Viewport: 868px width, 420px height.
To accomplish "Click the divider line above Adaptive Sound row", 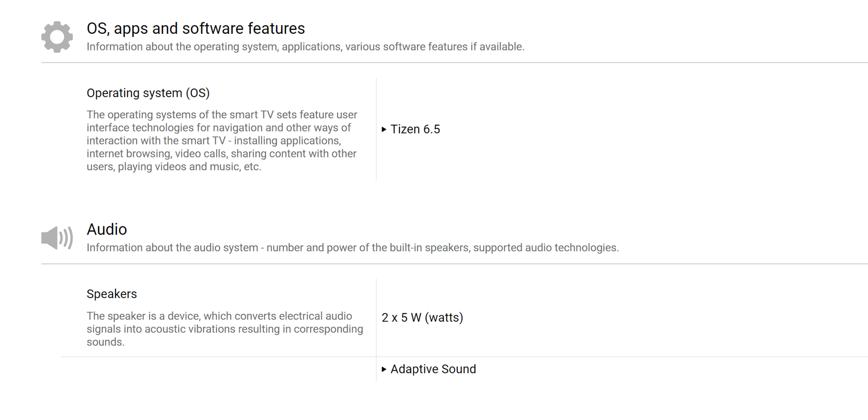I will pos(452,357).
